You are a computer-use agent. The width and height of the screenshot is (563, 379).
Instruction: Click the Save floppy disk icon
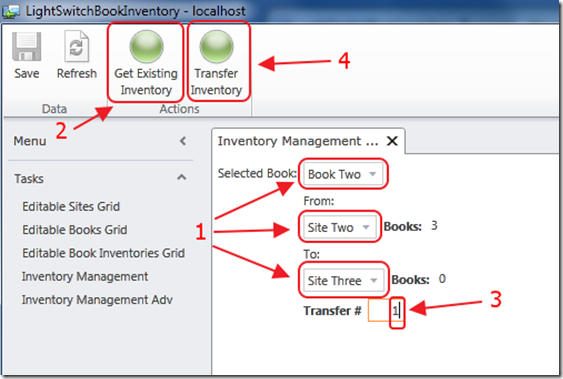(x=27, y=47)
